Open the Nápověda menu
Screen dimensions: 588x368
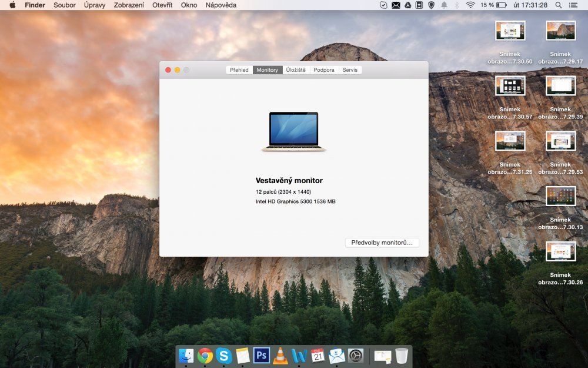(221, 5)
